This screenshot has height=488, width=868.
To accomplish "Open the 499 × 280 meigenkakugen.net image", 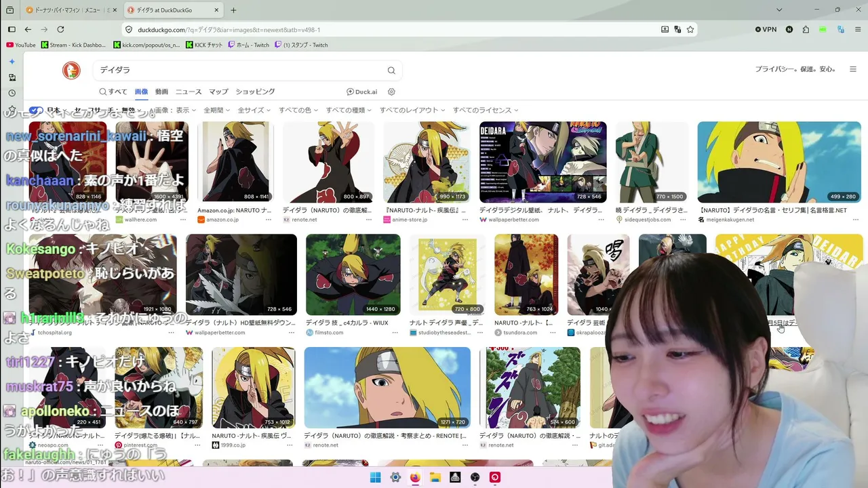I will click(779, 162).
